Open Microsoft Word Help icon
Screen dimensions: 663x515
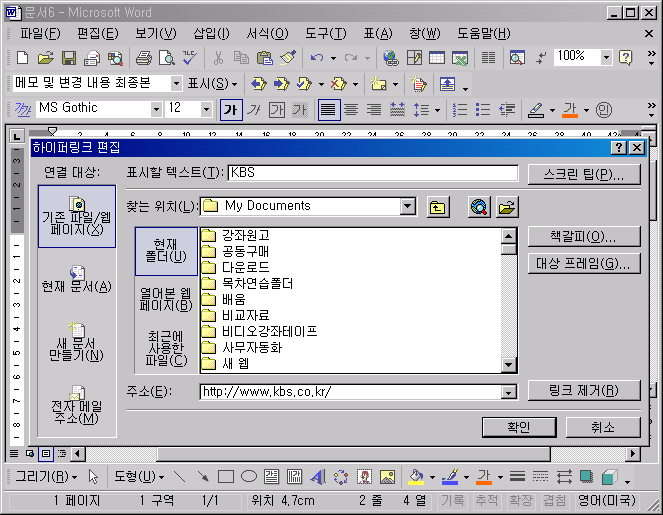[625, 58]
